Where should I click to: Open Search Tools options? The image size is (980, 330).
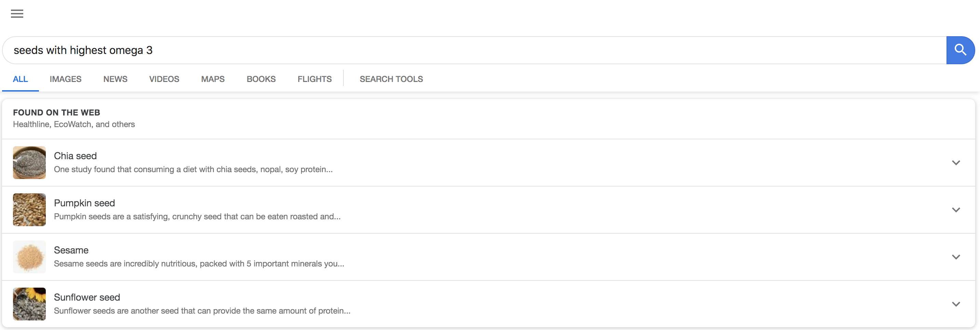point(391,79)
